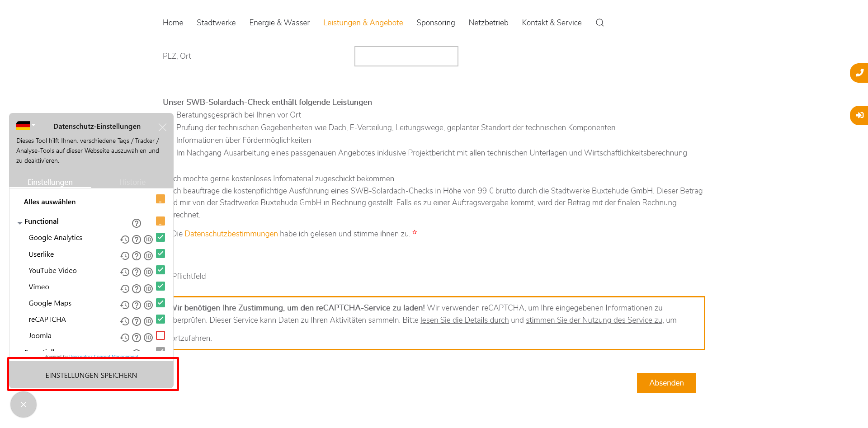
Task: Follow the 'lesen Sie die Details durch' link
Action: coord(465,320)
